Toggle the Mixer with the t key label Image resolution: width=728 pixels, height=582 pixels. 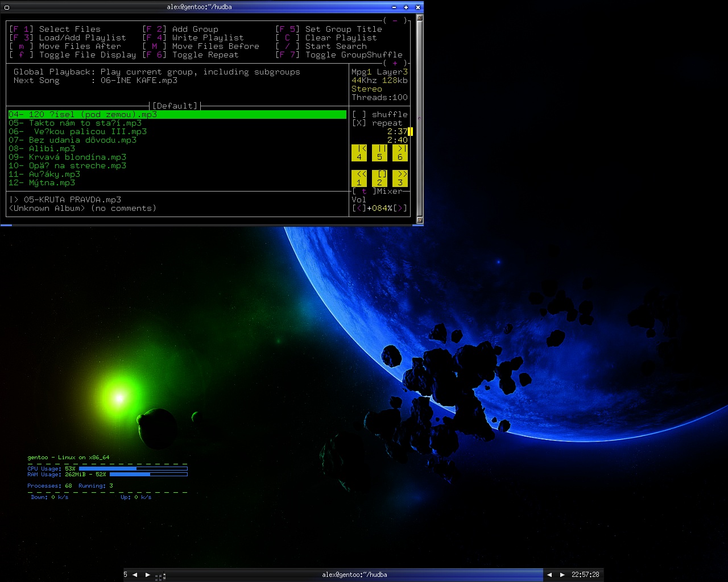tap(364, 191)
